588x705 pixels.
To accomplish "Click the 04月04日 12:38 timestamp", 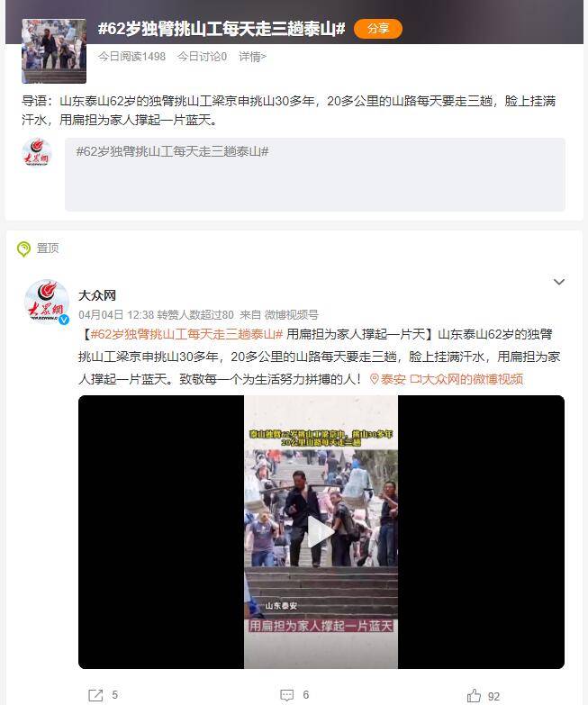I will pyautogui.click(x=116, y=315).
